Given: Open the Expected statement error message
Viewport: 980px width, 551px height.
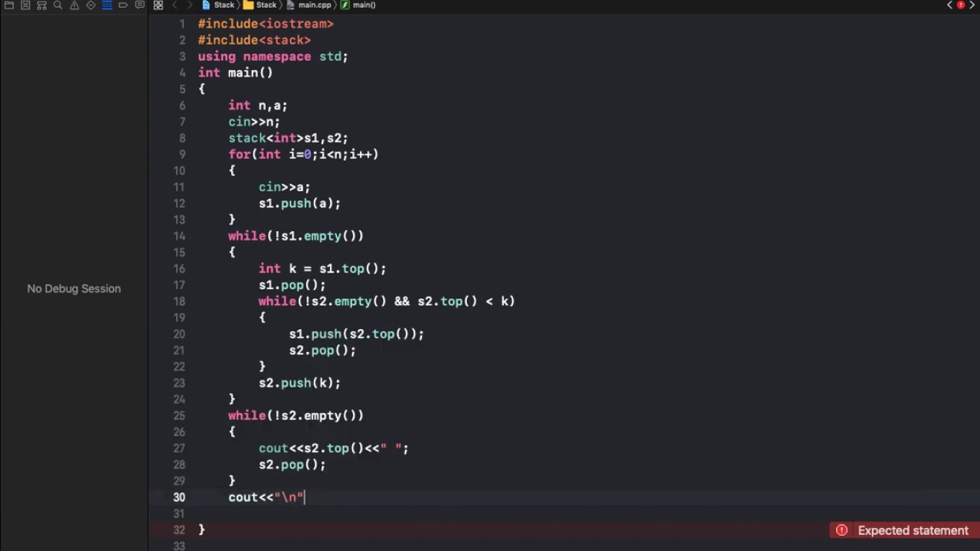Looking at the screenshot, I should [913, 530].
